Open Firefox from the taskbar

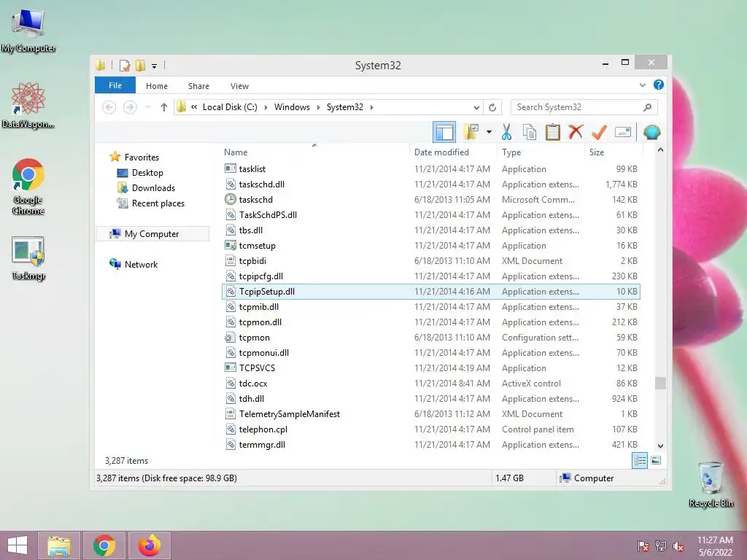point(149,545)
